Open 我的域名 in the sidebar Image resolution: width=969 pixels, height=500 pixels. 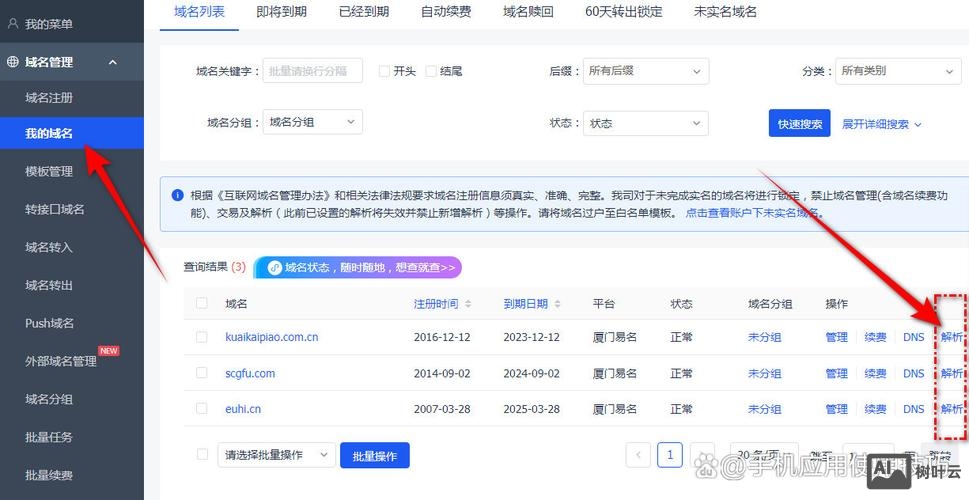(x=72, y=133)
